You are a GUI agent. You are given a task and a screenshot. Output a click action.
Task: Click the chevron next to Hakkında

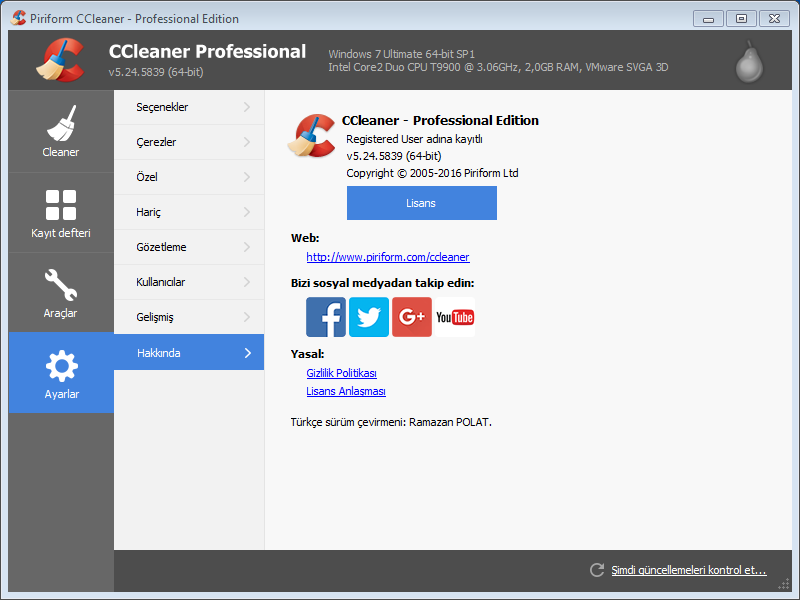[x=248, y=353]
